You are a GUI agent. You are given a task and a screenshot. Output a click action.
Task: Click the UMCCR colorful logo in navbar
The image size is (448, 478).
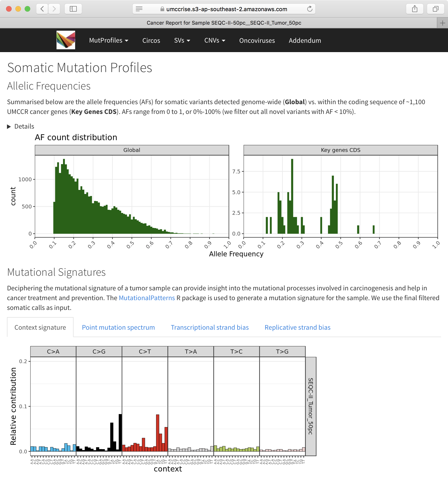coord(66,40)
